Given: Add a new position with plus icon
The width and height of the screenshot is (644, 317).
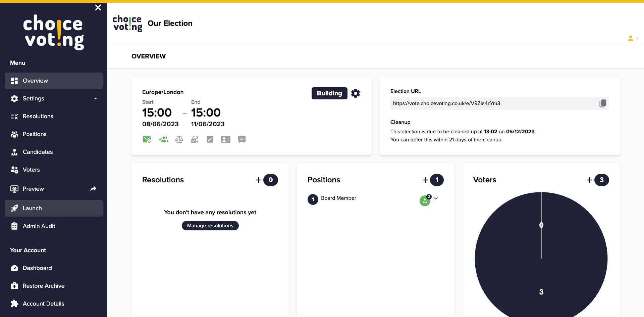Looking at the screenshot, I should click(425, 180).
